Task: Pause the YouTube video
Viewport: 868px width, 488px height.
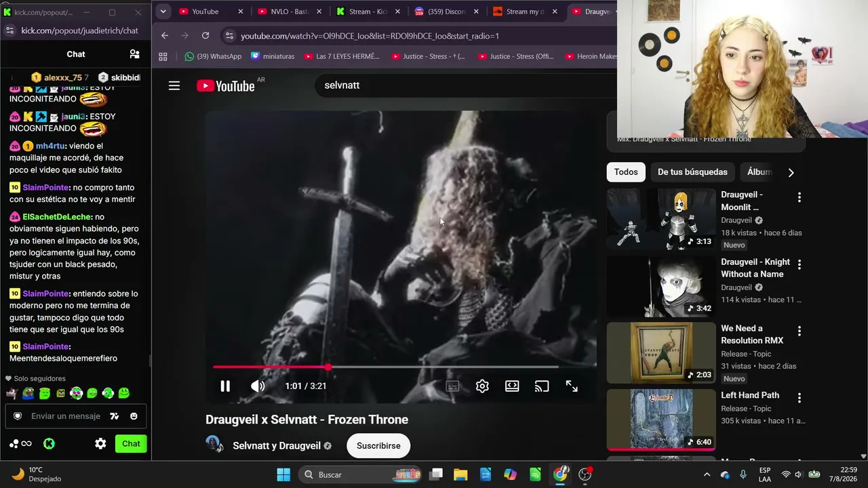Action: tap(225, 386)
